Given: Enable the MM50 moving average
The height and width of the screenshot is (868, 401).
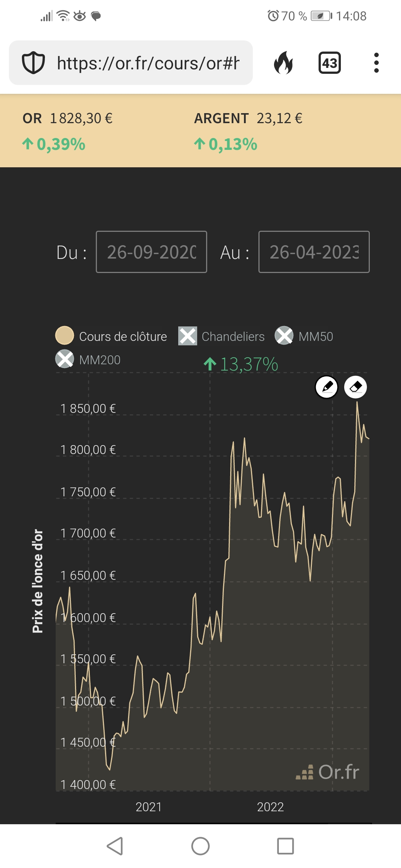Looking at the screenshot, I should (x=304, y=336).
